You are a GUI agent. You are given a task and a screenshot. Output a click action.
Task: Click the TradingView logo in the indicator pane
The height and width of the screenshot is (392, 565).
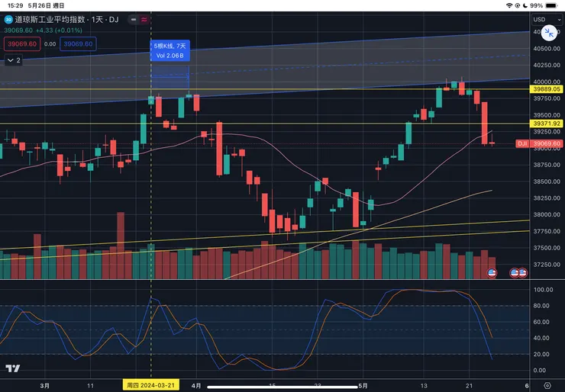point(13,368)
